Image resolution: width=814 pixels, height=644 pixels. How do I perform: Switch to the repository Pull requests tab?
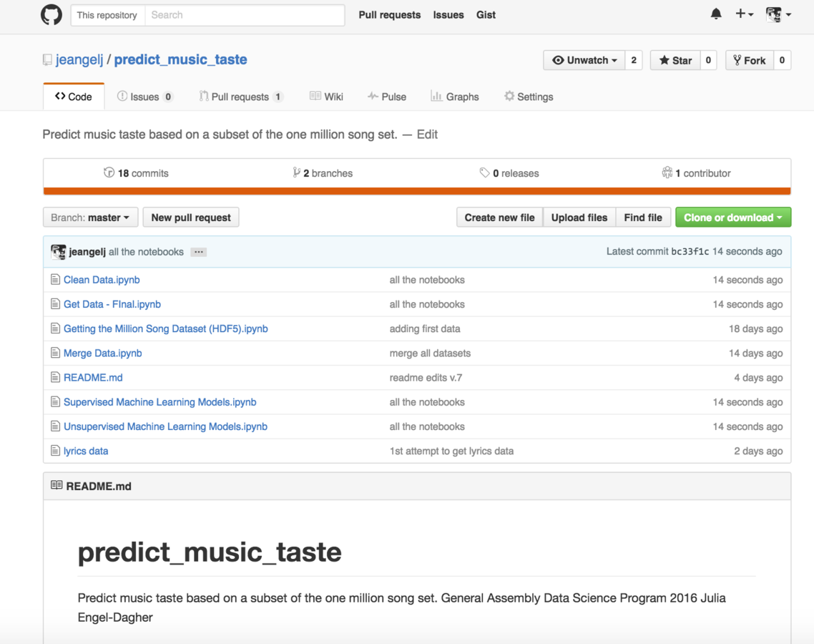click(x=241, y=97)
